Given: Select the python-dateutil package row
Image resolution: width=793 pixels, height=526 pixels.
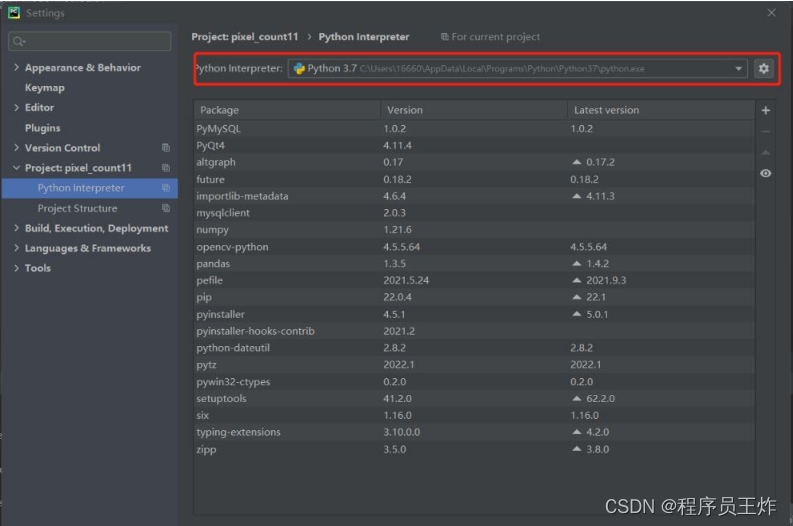Looking at the screenshot, I should coord(474,348).
